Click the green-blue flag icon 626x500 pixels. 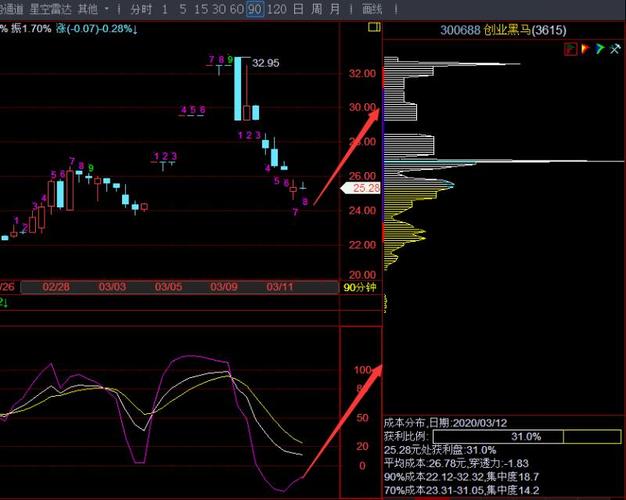(600, 49)
